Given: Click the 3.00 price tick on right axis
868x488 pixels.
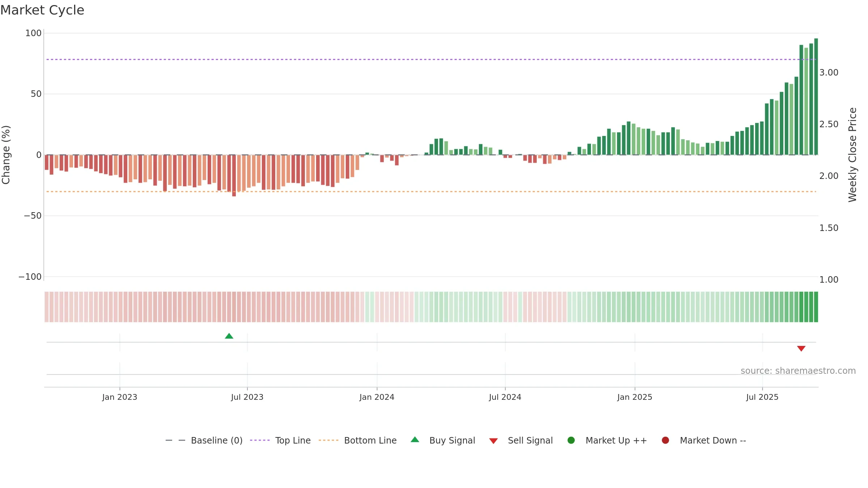Looking at the screenshot, I should tap(829, 73).
